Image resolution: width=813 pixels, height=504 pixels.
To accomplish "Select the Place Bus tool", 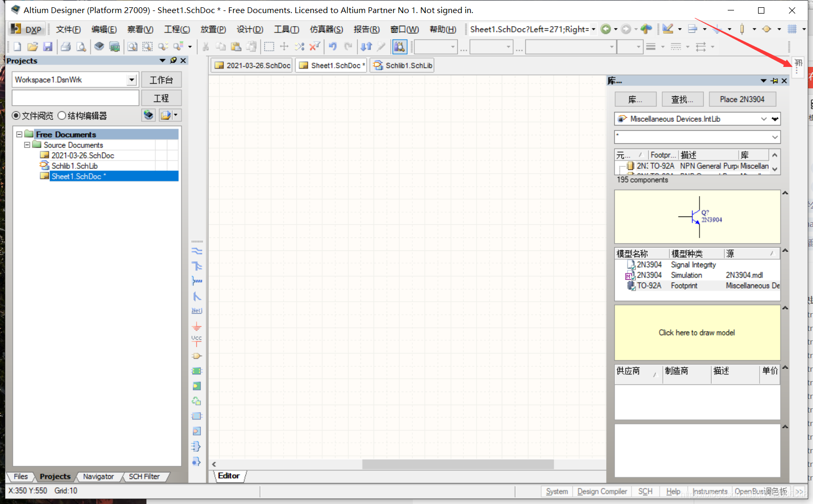I will pyautogui.click(x=197, y=266).
